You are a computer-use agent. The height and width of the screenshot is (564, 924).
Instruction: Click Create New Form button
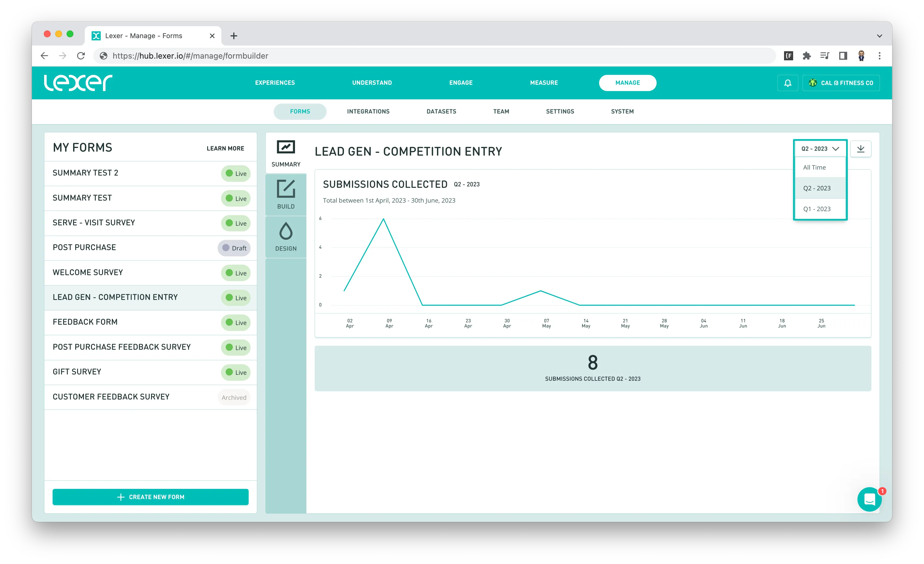[150, 497]
